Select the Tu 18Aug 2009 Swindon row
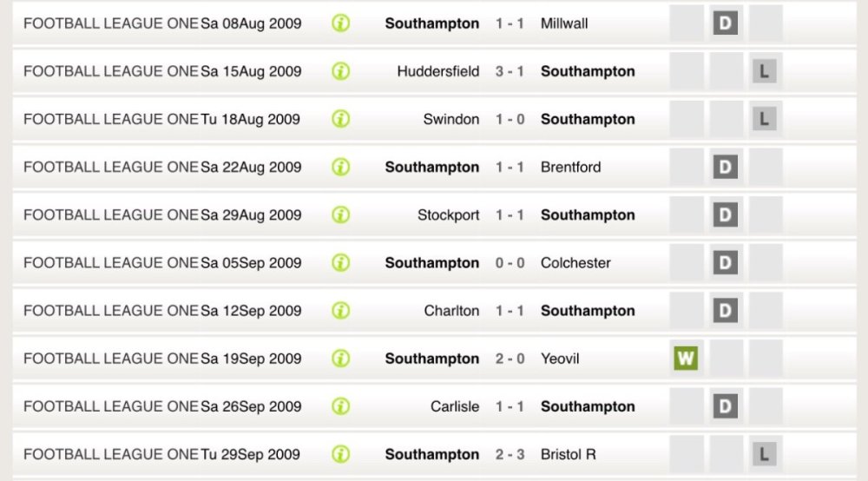 click(x=251, y=120)
